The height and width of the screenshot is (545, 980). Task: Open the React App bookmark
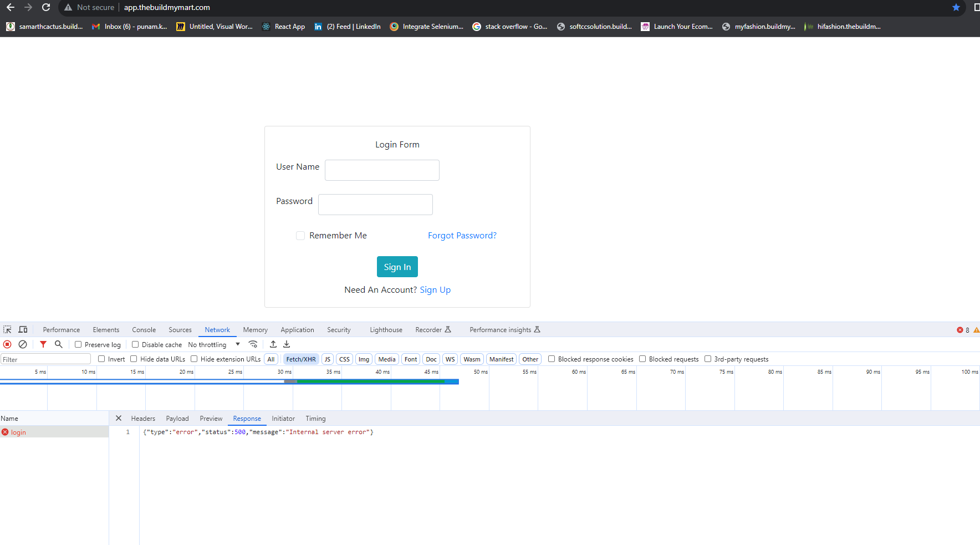point(283,27)
